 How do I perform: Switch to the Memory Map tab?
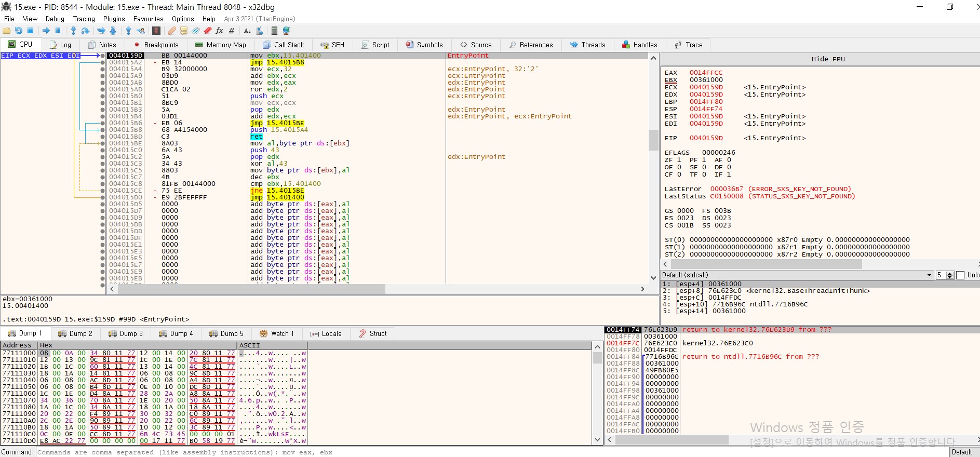click(220, 45)
